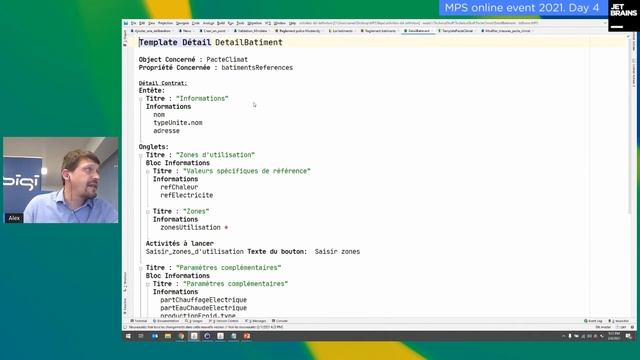640x360 pixels.
Task: Switch to the Modifier_travaux_pacte_climat tab
Action: pos(507,31)
